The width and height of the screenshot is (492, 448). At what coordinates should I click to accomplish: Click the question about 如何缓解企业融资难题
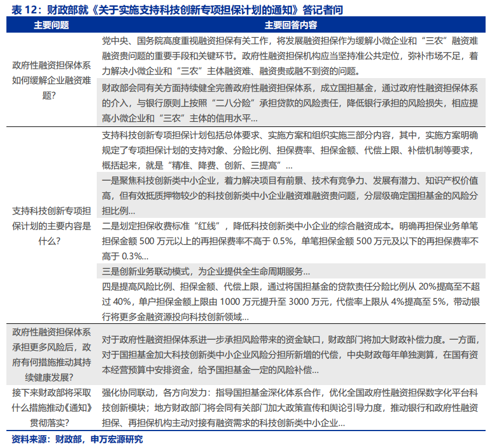pyautogui.click(x=51, y=80)
